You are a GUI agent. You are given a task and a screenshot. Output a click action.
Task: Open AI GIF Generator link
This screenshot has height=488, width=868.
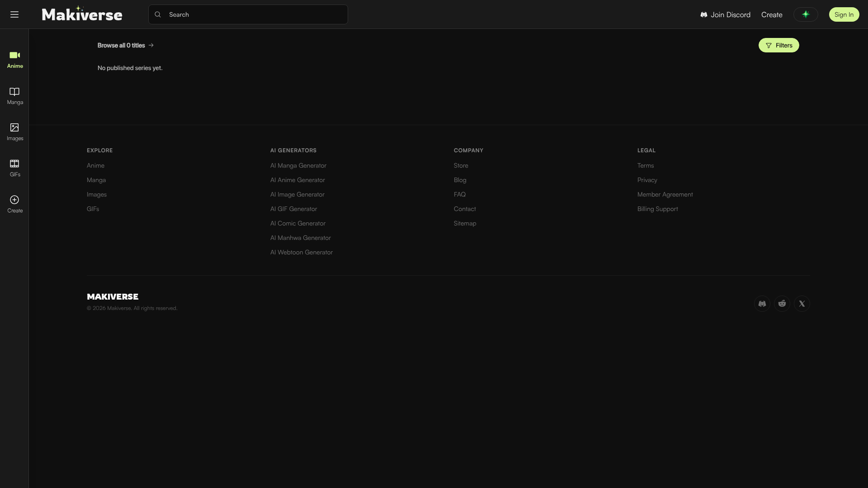click(294, 209)
